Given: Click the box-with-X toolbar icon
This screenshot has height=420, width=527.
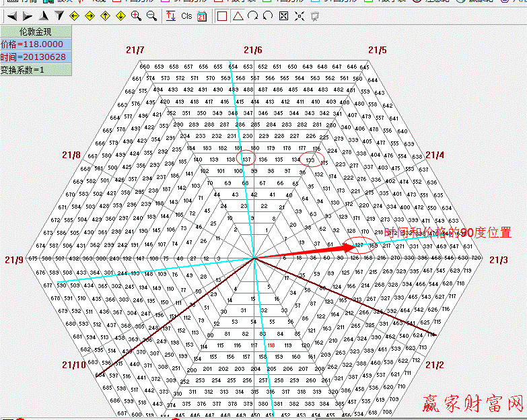Looking at the screenshot, I should (283, 15).
